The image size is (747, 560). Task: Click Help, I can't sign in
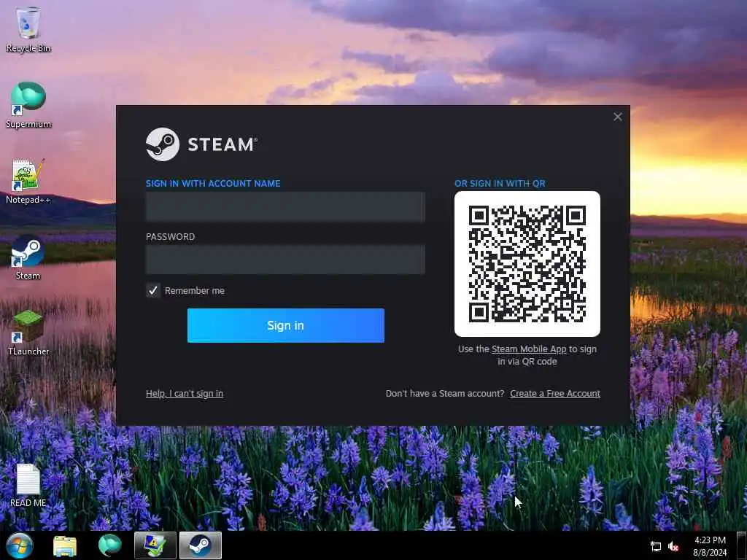click(x=185, y=393)
